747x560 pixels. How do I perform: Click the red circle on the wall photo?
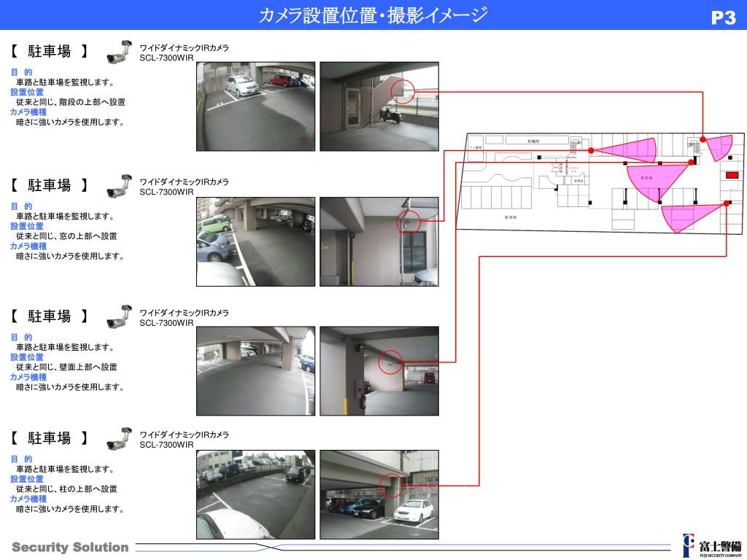(x=391, y=362)
